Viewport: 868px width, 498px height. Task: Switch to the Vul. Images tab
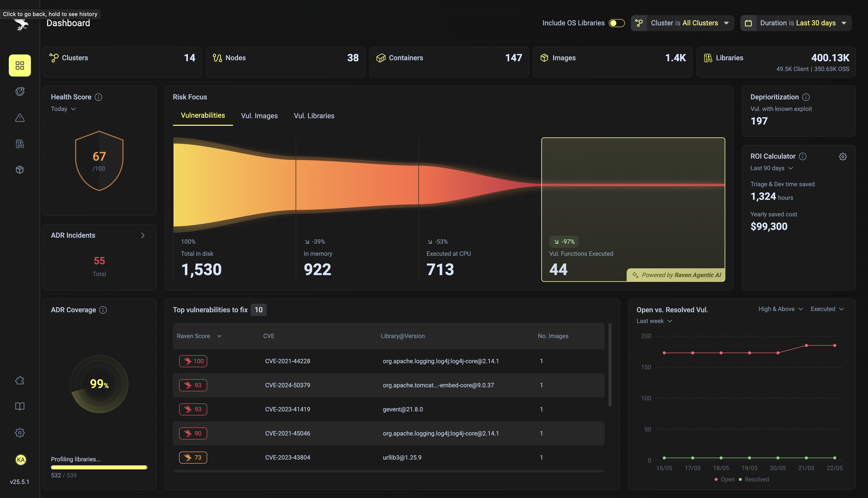(x=259, y=116)
